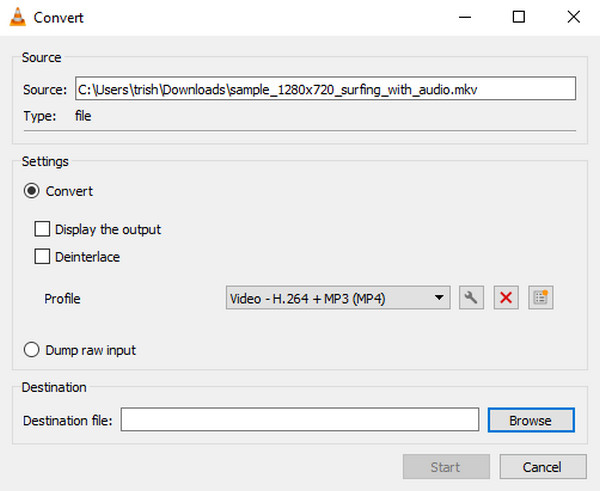This screenshot has height=491, width=600.
Task: Choose the Dump raw input option
Action: click(x=31, y=349)
